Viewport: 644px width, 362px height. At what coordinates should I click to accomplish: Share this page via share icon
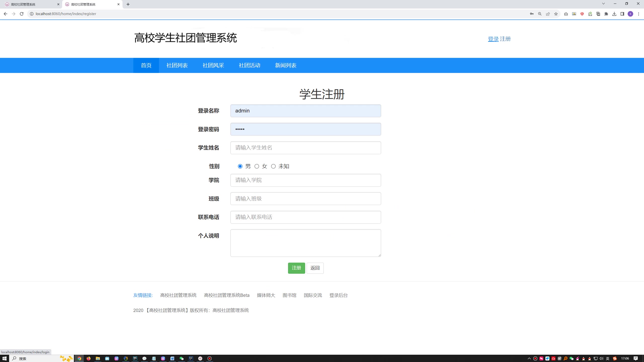pyautogui.click(x=548, y=14)
